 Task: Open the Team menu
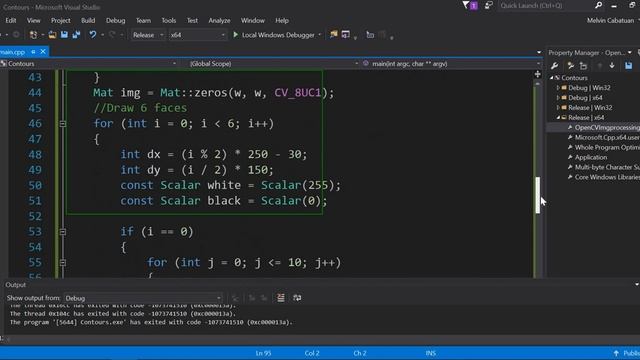coord(143,20)
